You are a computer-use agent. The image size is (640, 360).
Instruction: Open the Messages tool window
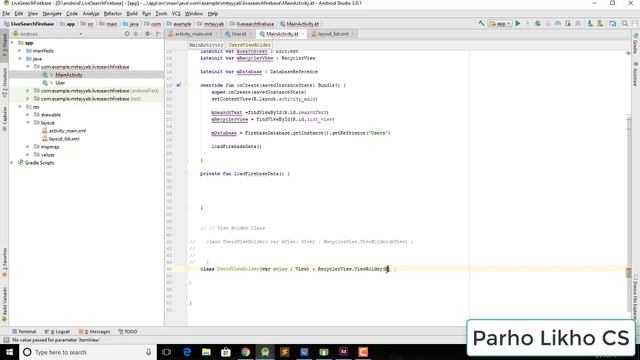click(x=94, y=331)
